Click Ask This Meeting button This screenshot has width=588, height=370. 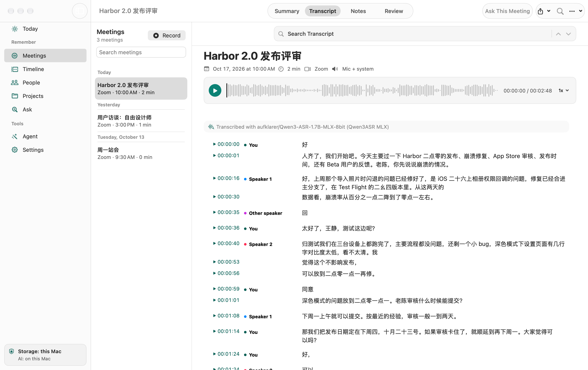click(507, 11)
